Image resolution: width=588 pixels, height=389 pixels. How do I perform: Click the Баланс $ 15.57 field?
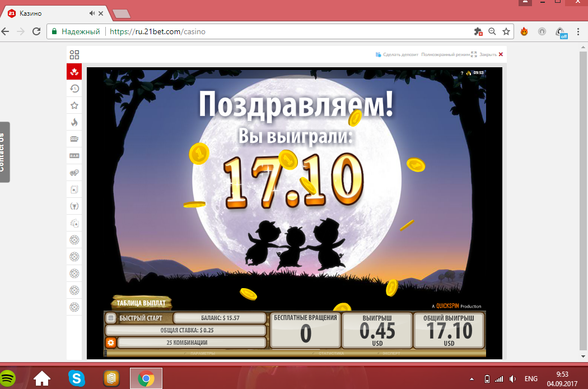point(220,318)
